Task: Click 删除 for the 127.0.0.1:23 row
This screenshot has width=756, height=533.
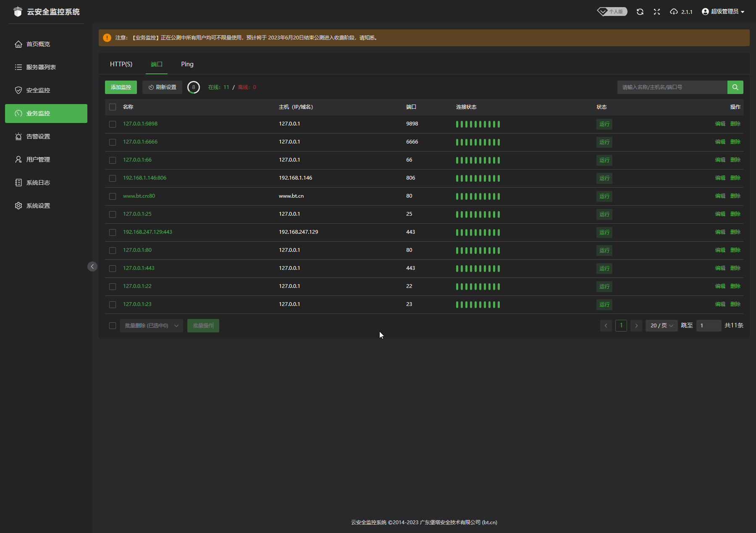Action: [735, 304]
